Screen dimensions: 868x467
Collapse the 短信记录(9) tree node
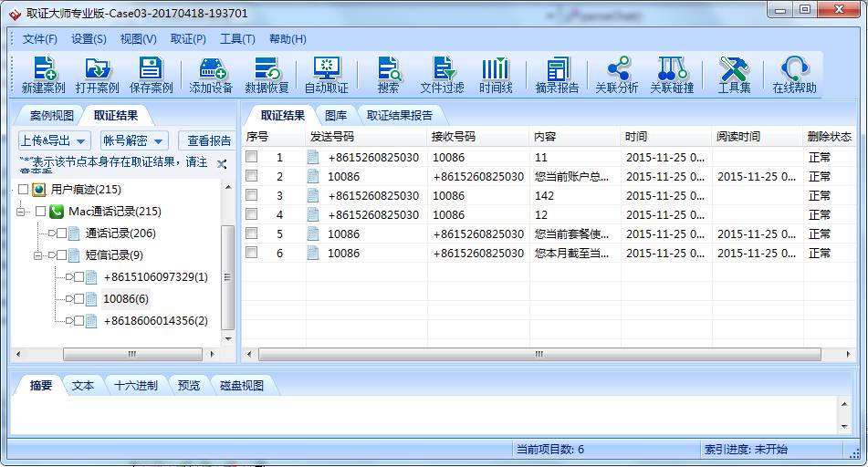(38, 255)
